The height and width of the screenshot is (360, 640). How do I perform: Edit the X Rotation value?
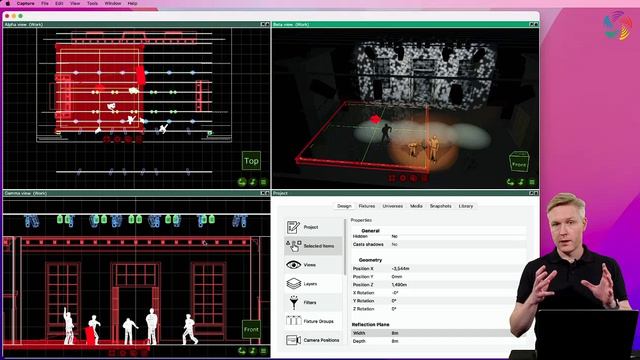[395, 293]
